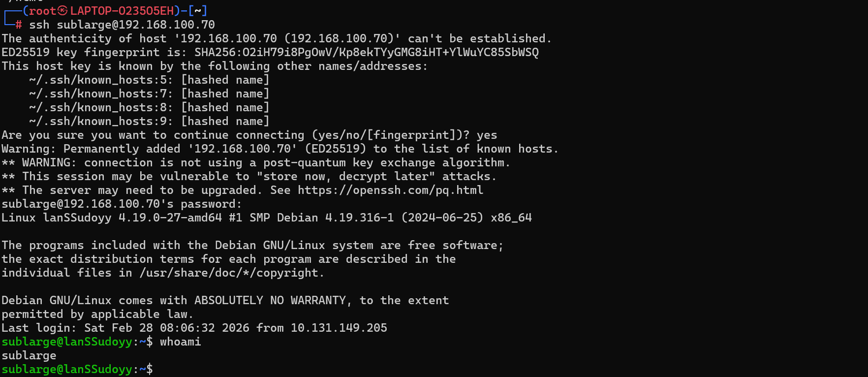Click the "sublarge" output below whoami
Image resolution: width=868 pixels, height=377 pixels.
[29, 355]
